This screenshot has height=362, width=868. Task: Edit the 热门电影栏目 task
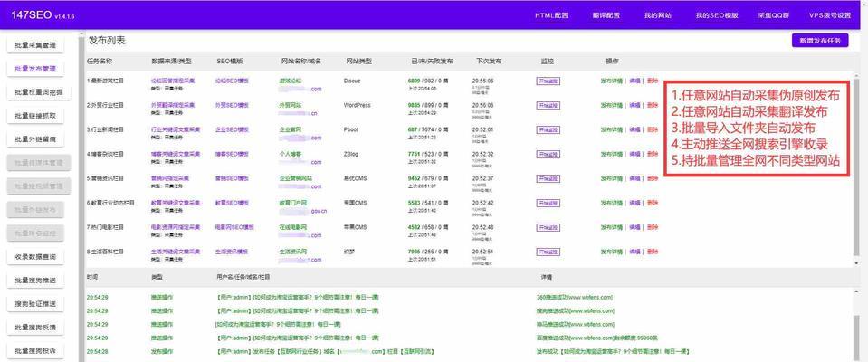(634, 227)
